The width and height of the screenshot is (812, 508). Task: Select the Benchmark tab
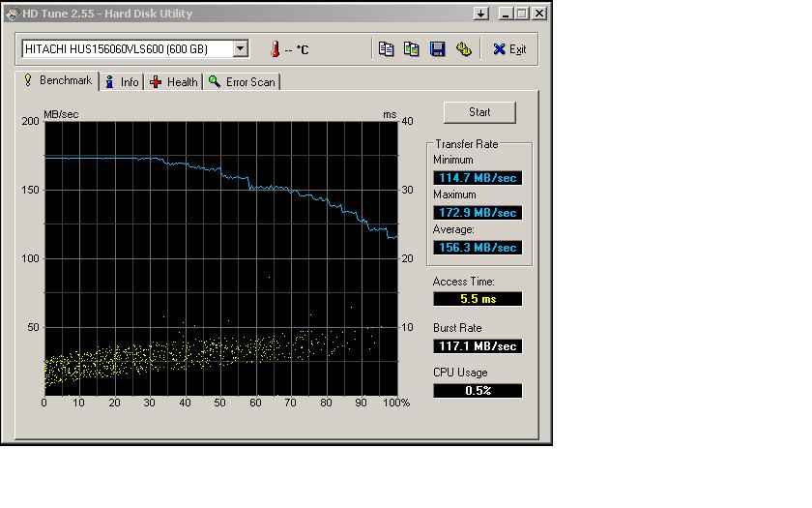point(58,80)
